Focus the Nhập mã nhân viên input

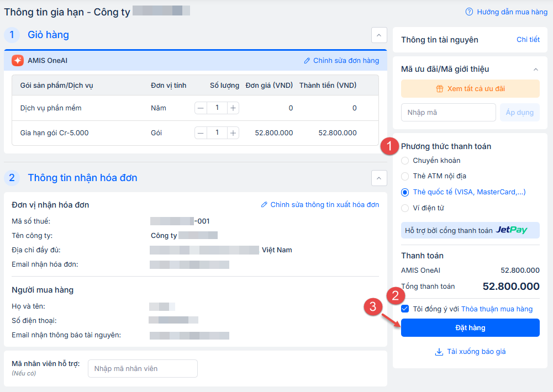click(143, 369)
